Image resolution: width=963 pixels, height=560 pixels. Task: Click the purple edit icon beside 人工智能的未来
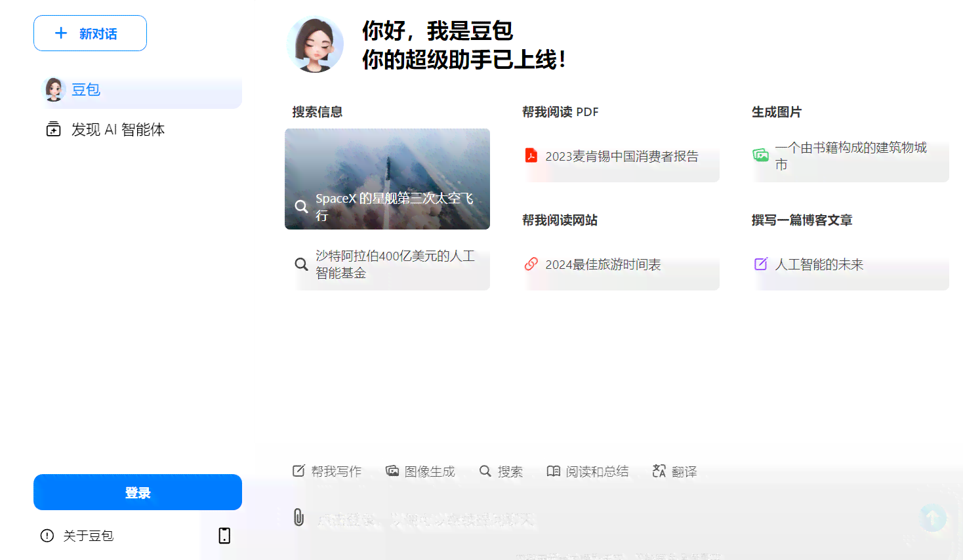tap(760, 264)
